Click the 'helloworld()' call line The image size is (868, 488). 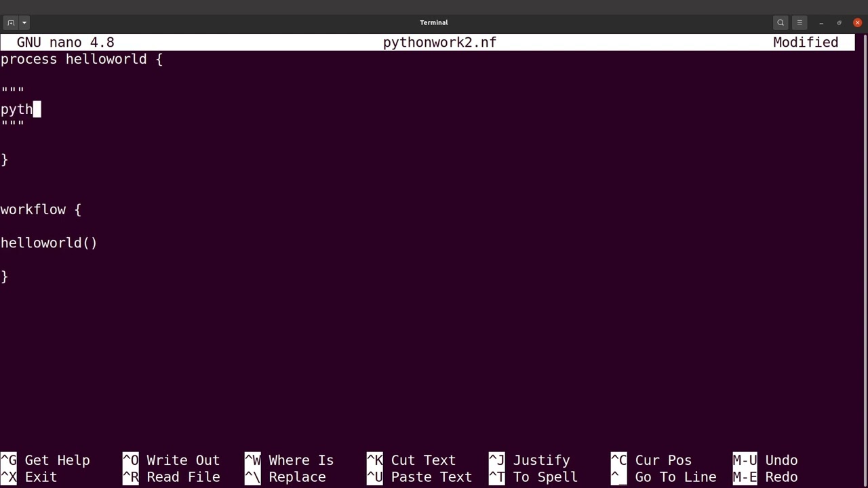tap(49, 243)
